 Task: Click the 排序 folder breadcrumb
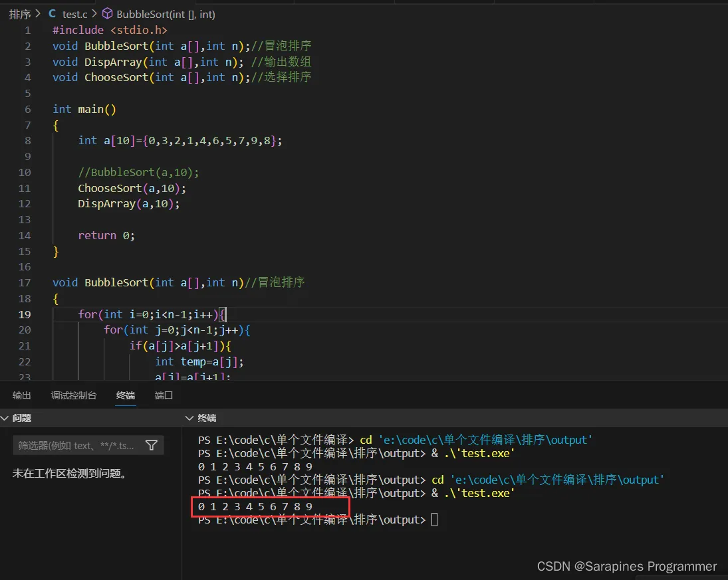pyautogui.click(x=20, y=15)
